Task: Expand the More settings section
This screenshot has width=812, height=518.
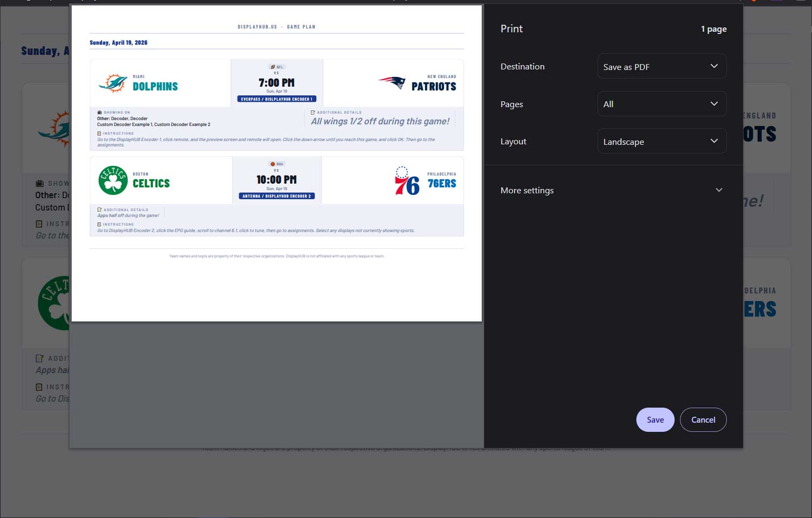Action: point(613,190)
